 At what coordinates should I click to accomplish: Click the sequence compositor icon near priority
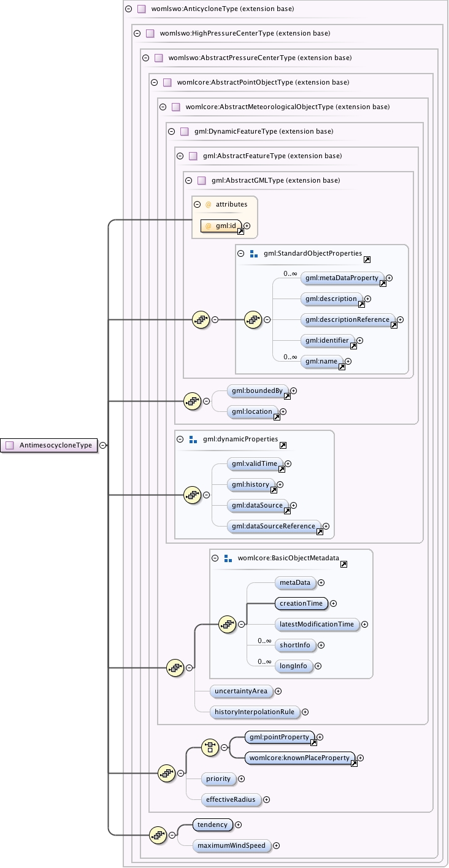[167, 774]
